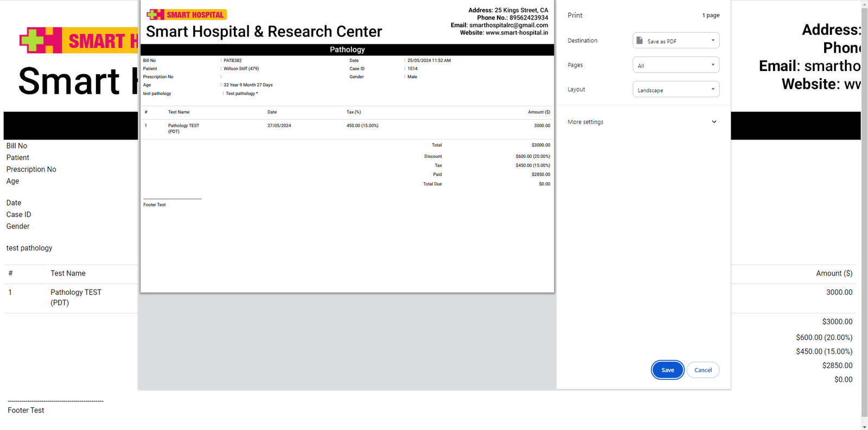Screen dimensions: 868x430
Task: Expand the More settings section
Action: pyautogui.click(x=643, y=122)
